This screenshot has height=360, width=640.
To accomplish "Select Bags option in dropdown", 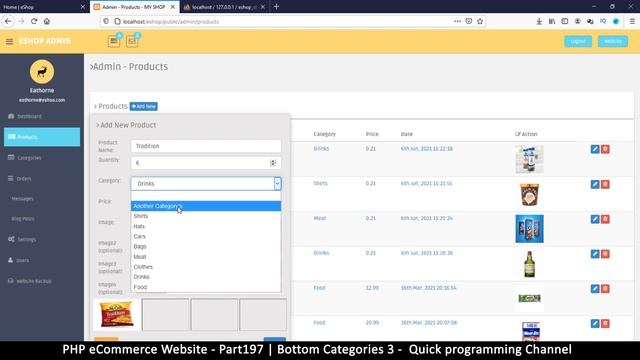I will [x=206, y=247].
